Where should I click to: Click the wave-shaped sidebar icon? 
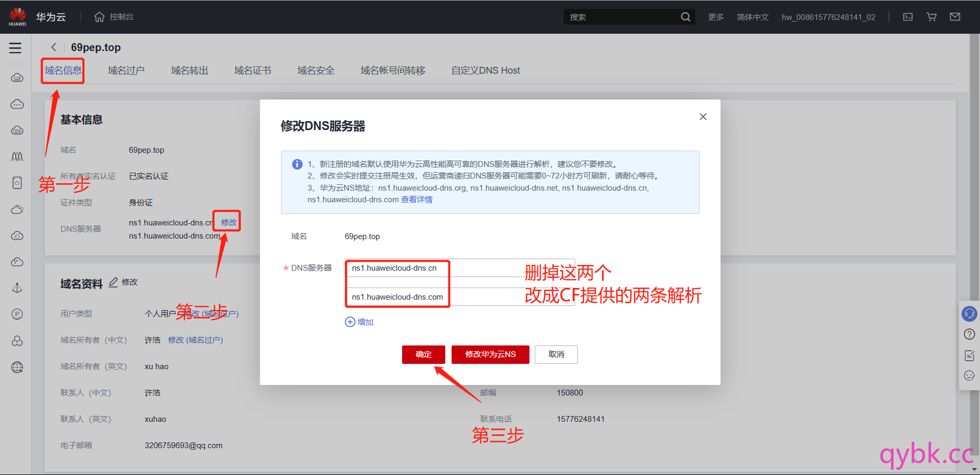(x=17, y=156)
